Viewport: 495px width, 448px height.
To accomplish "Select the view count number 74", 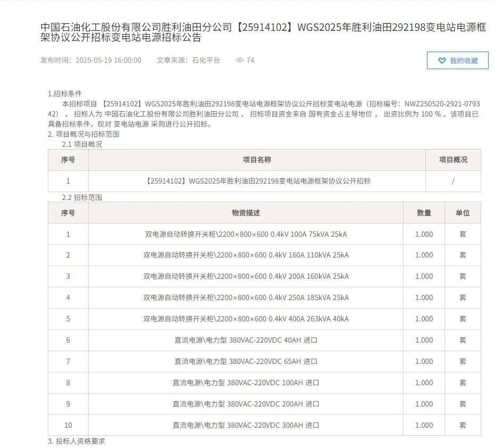I will (250, 60).
